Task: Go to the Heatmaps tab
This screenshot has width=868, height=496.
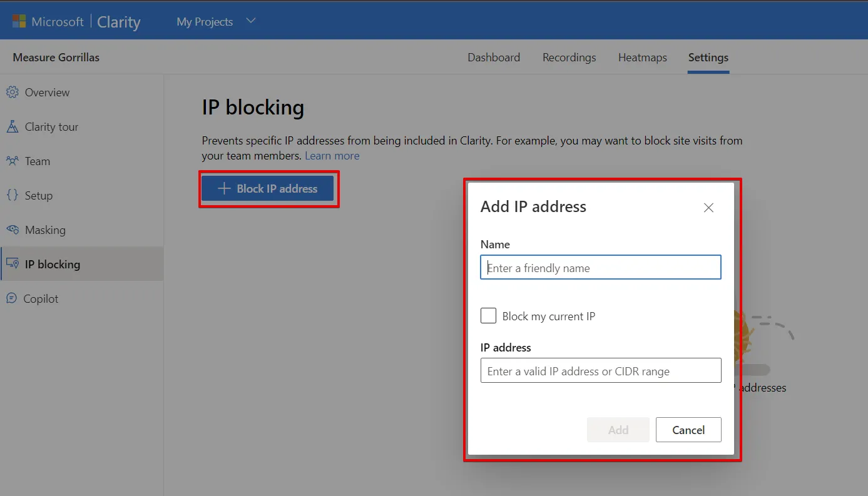Action: (642, 58)
